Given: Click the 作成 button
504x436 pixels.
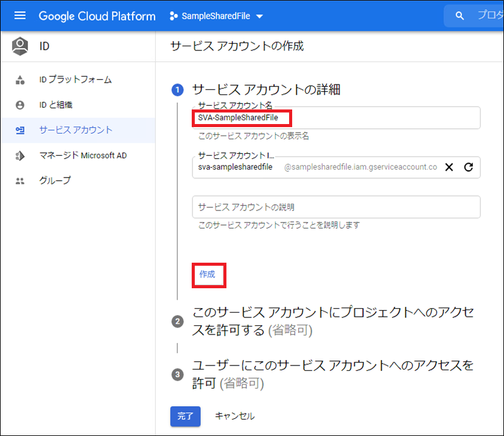Looking at the screenshot, I should (208, 274).
